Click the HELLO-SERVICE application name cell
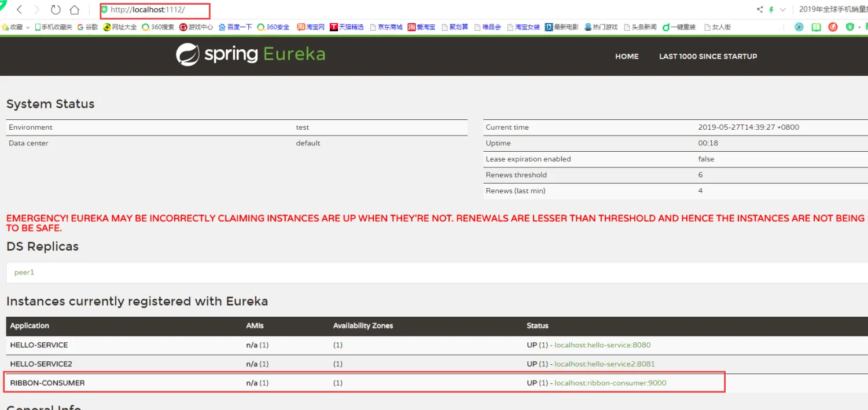The width and height of the screenshot is (868, 410). (x=39, y=345)
